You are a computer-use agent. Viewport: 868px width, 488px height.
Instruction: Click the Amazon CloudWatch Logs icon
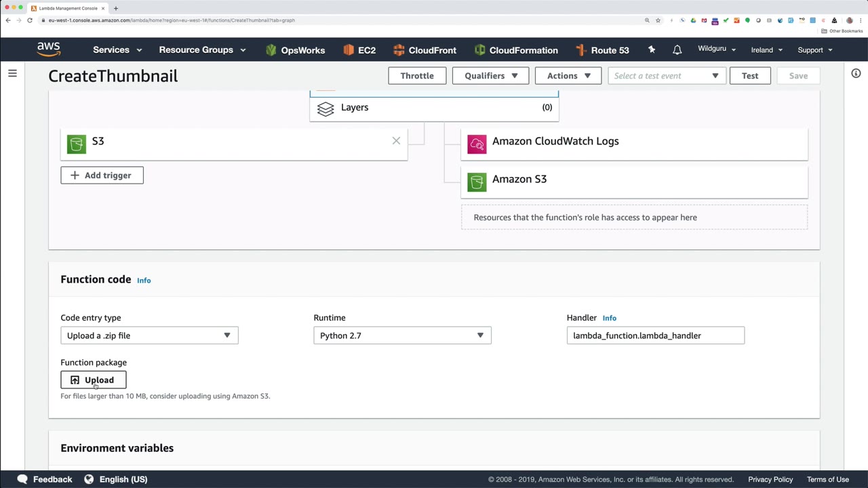[477, 144]
